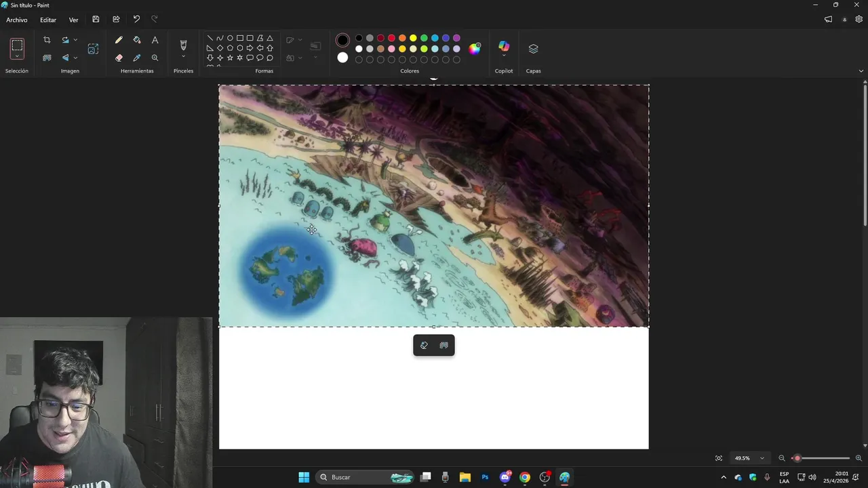Pick the red color swatch
868x488 pixels.
[x=391, y=38]
